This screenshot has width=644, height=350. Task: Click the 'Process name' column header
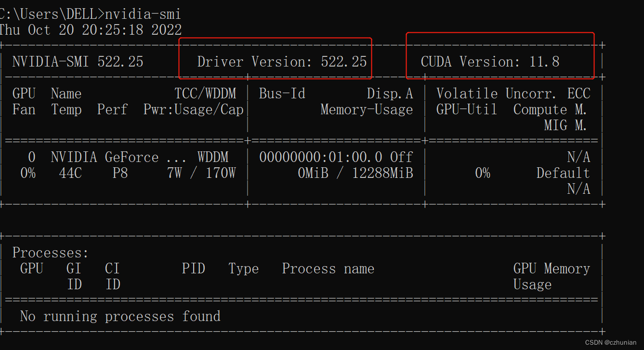[x=328, y=269]
